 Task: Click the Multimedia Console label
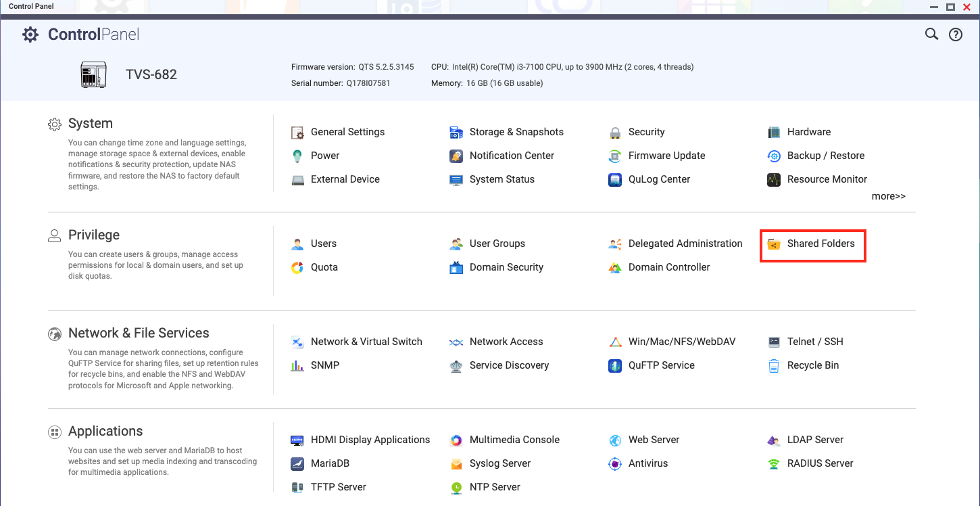tap(514, 440)
